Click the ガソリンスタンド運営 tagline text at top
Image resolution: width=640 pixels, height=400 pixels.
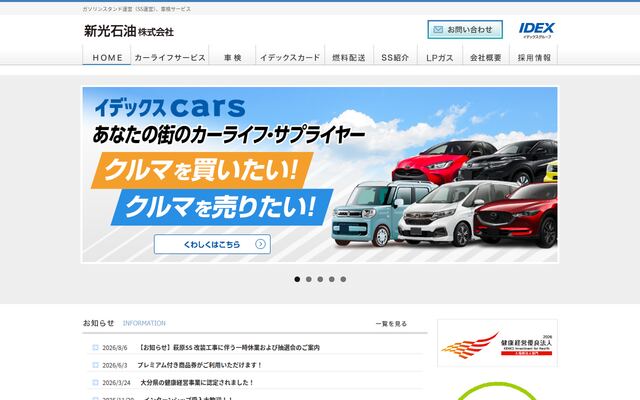pos(136,9)
